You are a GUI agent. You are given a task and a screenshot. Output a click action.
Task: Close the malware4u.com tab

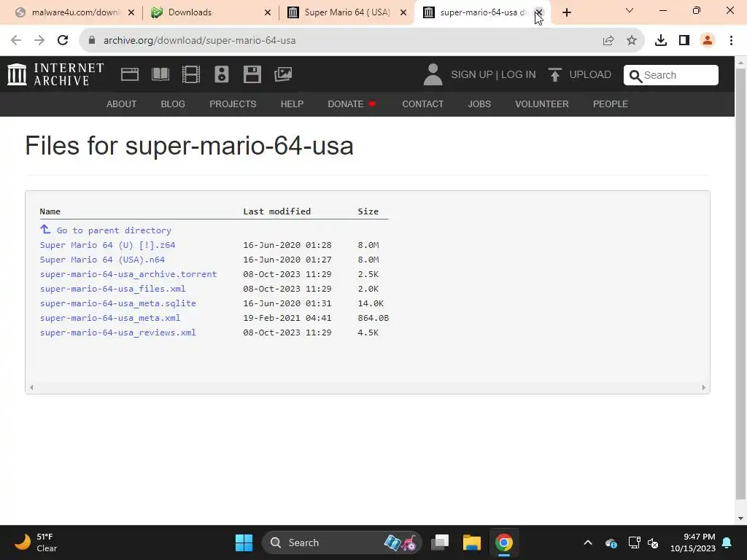[x=131, y=13]
